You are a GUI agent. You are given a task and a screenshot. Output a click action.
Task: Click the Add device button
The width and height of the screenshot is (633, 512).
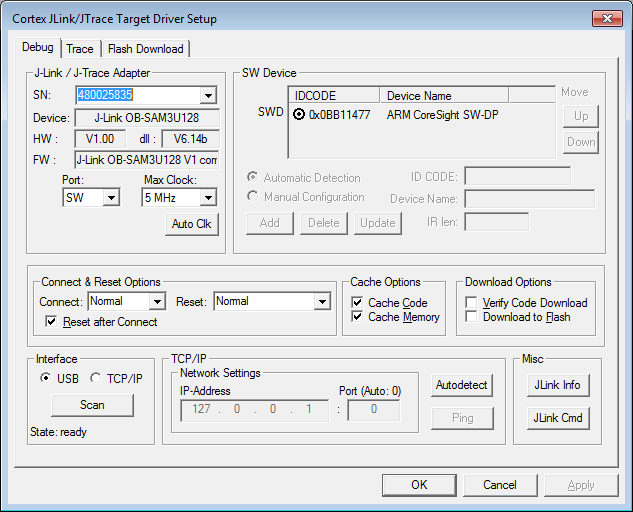click(270, 223)
